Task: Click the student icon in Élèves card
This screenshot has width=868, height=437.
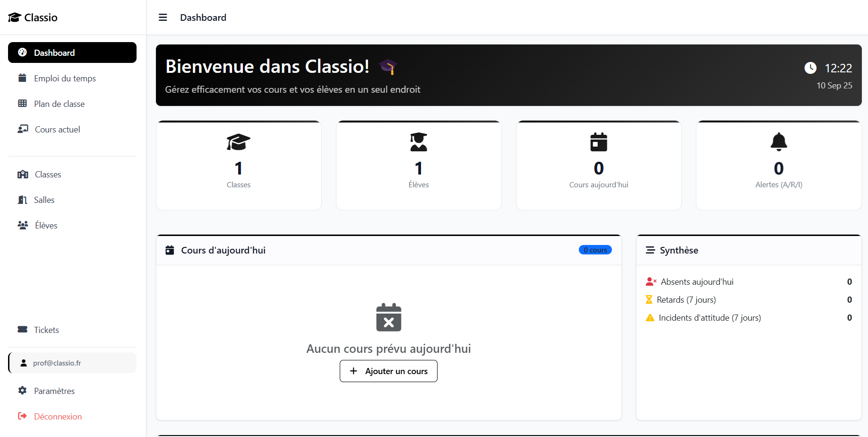Action: pyautogui.click(x=419, y=142)
